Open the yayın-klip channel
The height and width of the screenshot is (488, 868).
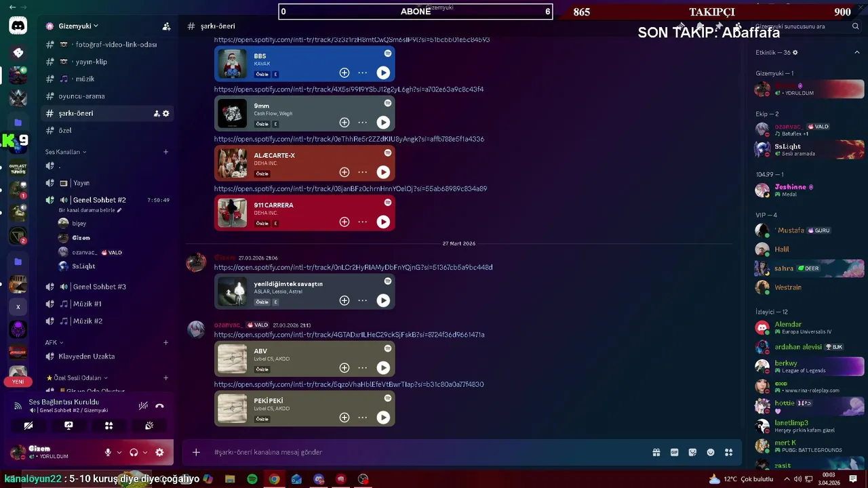107,62
